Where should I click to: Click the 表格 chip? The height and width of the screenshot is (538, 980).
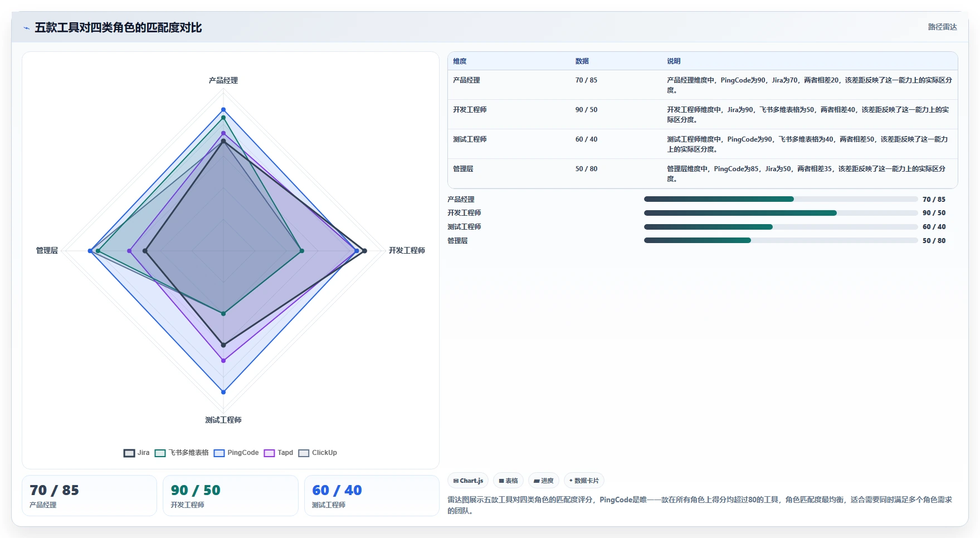(508, 481)
